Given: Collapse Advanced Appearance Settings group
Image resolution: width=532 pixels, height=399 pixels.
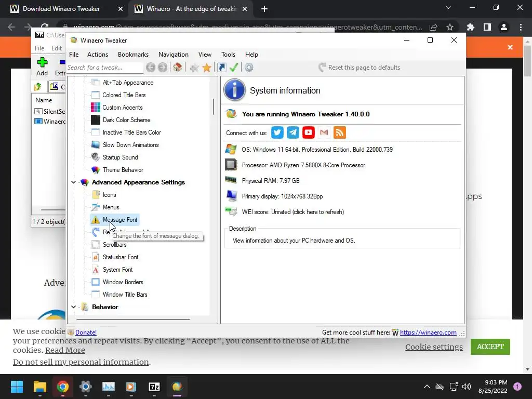Looking at the screenshot, I should click(73, 182).
